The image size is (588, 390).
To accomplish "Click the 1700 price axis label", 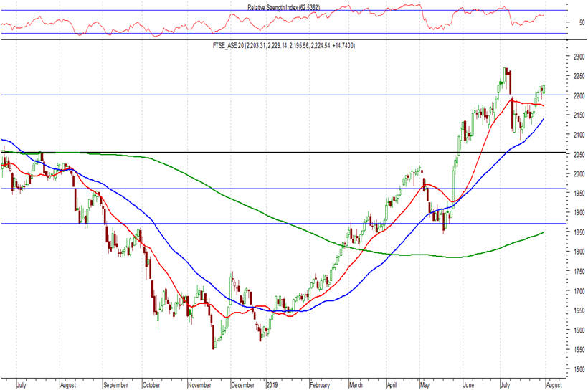I will click(x=579, y=291).
